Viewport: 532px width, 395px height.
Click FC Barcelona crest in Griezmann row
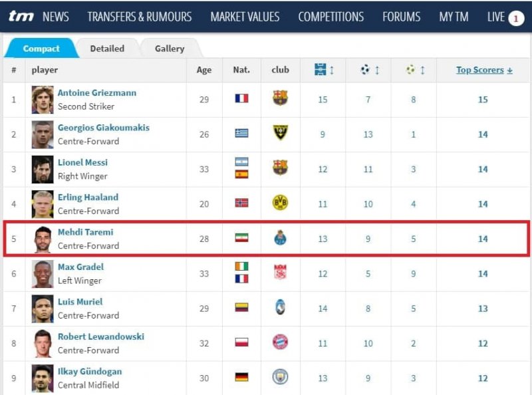tap(280, 98)
